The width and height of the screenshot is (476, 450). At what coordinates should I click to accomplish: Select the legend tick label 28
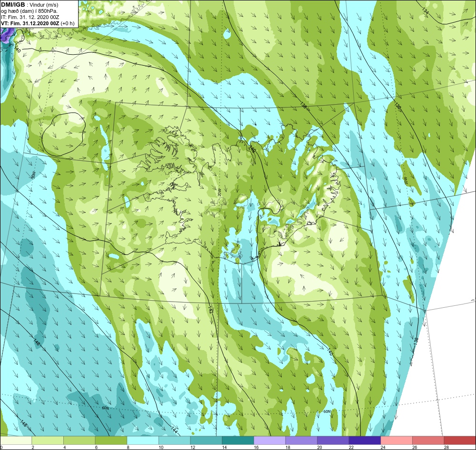tap(446, 447)
